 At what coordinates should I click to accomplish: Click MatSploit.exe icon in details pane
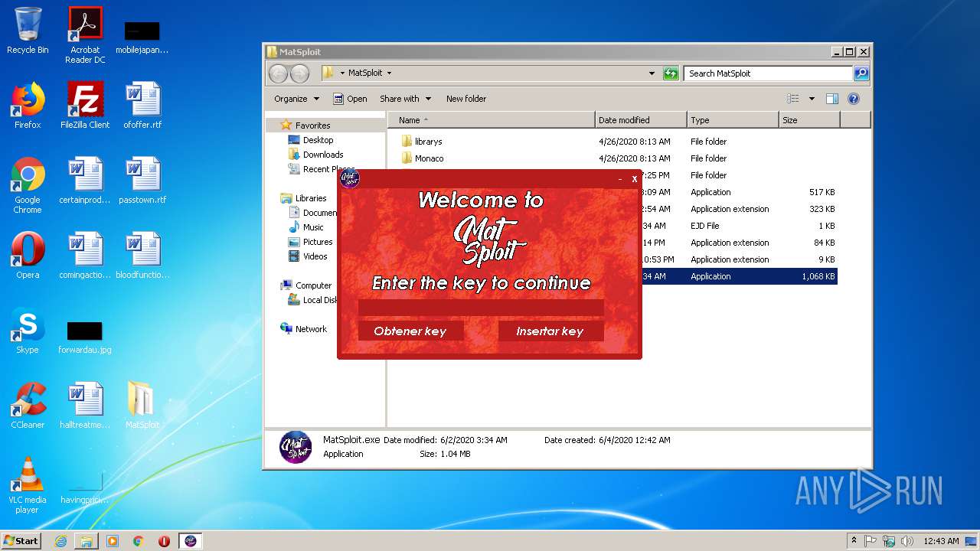[x=296, y=447]
